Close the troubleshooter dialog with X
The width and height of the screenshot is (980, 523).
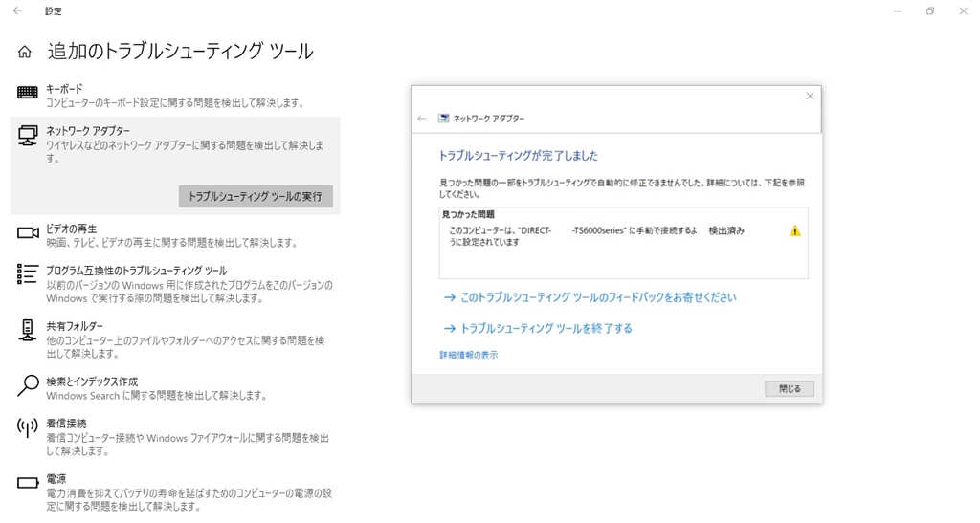coord(810,97)
